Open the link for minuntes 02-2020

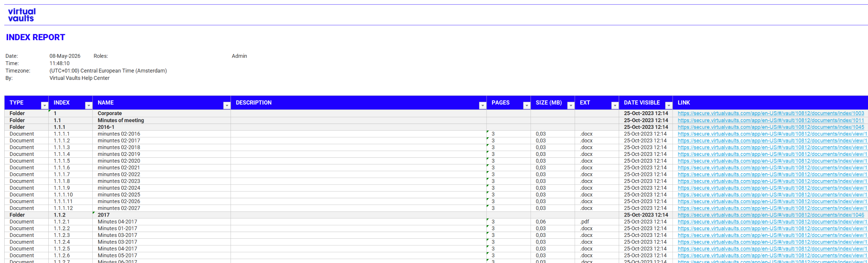tap(772, 161)
